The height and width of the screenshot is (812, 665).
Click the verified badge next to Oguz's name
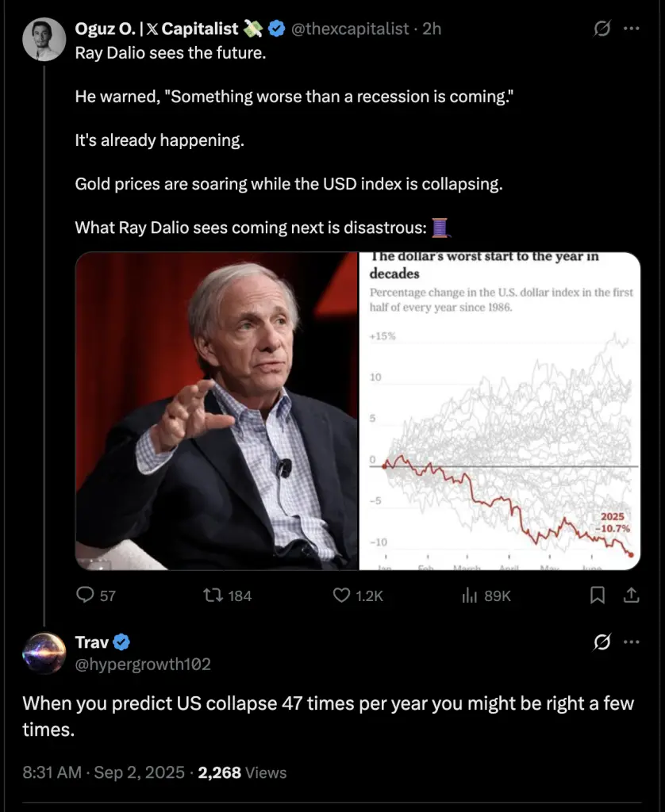click(277, 29)
